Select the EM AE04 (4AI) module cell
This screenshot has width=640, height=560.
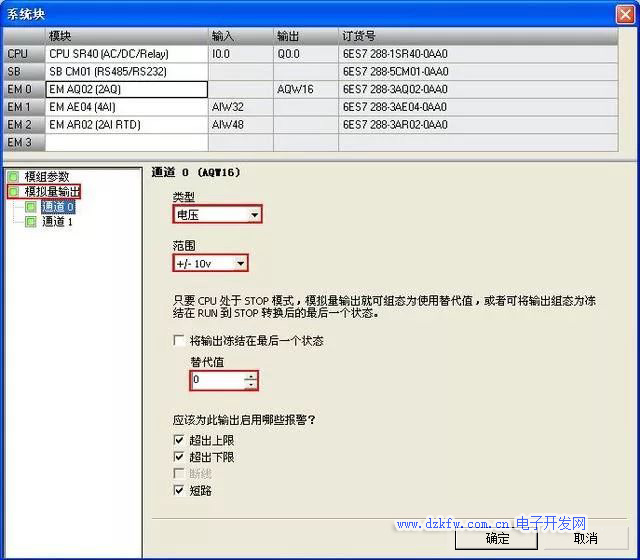tap(127, 107)
